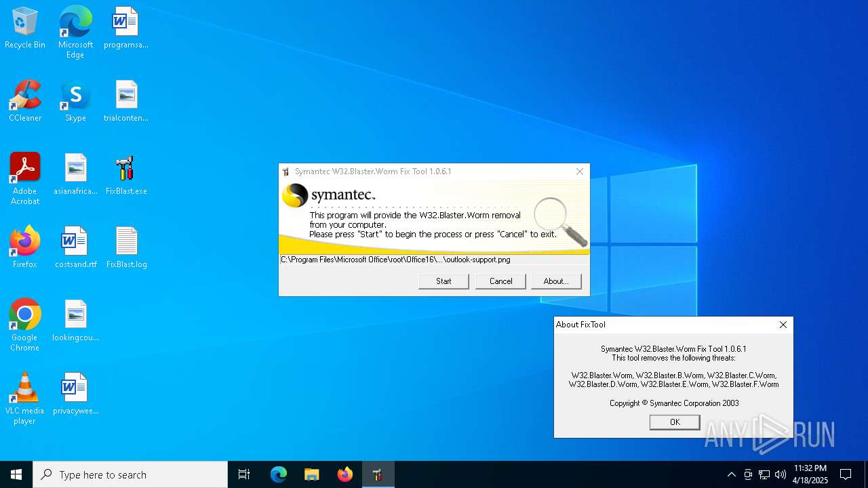868x488 pixels.
Task: Select the privacywee... Word document icon
Action: tap(75, 394)
